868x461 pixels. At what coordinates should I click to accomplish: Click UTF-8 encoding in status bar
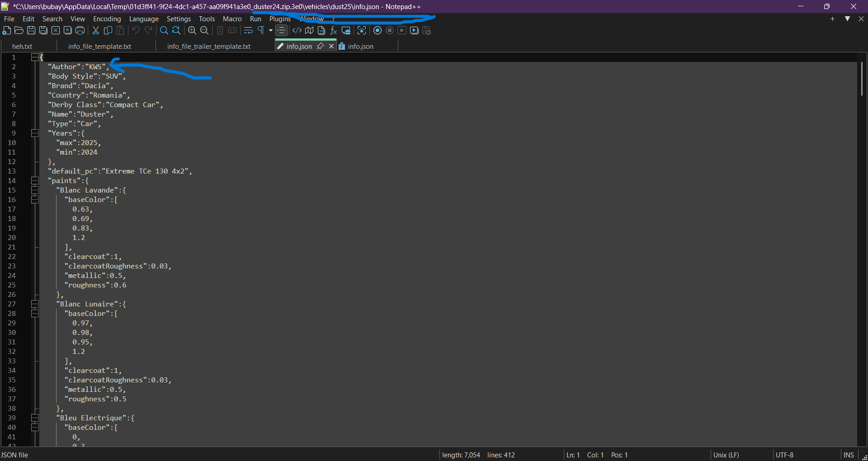784,455
